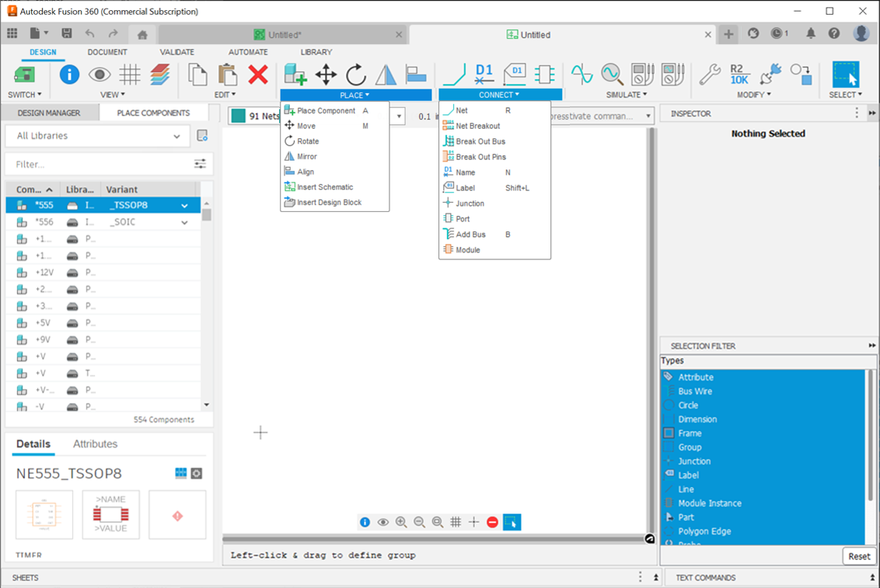Select the Net tool ribbon icon
The image size is (880, 588).
[454, 75]
